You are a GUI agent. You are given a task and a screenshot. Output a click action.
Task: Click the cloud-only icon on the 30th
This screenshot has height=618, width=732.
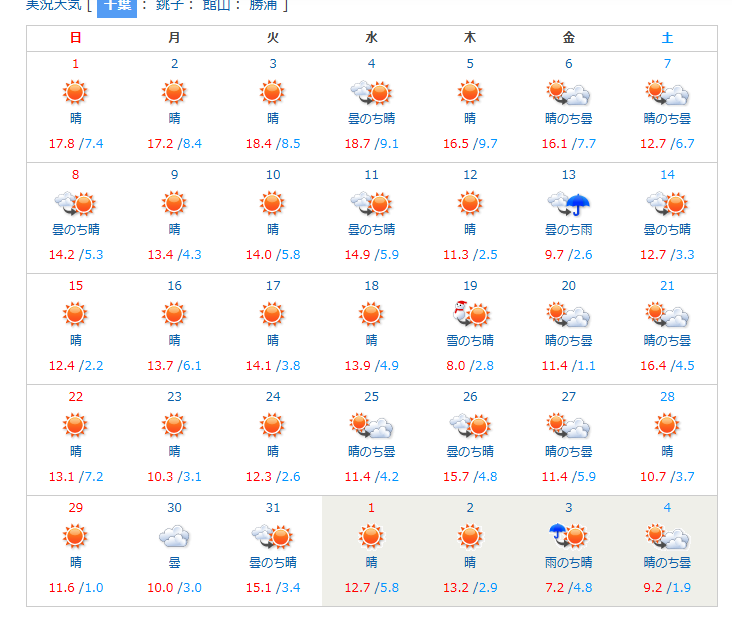tap(174, 537)
